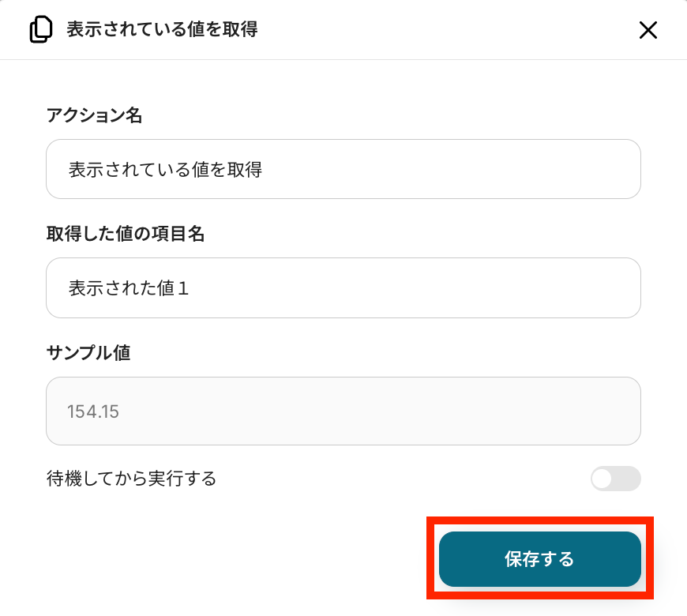Click the dialog title 表示されている値を取得
Screen dimensions: 687x616
162,30
